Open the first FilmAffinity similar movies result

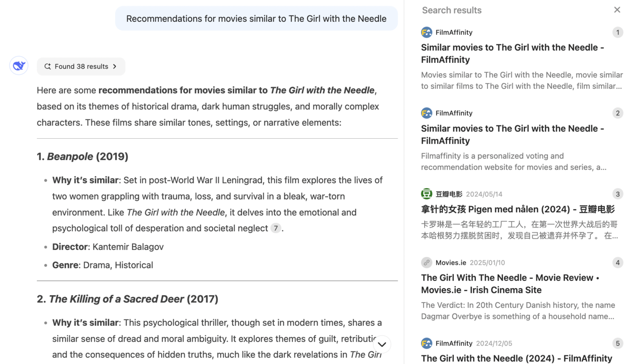tap(512, 53)
